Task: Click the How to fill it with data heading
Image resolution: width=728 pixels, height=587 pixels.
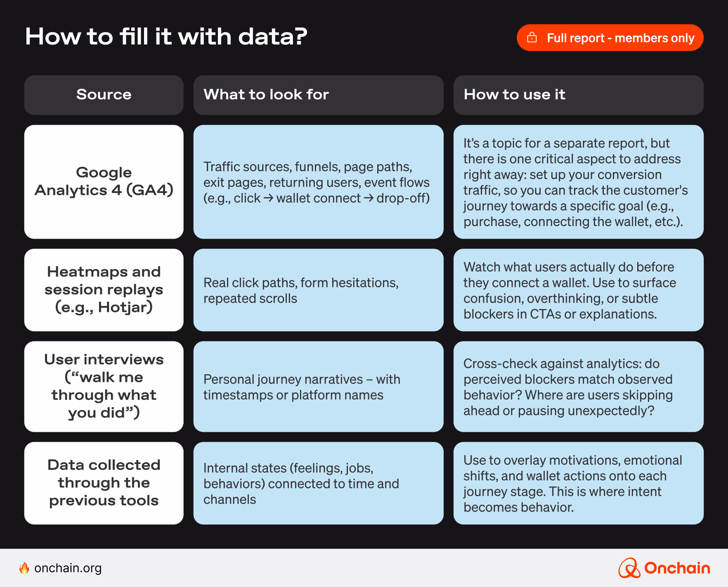Action: click(x=166, y=36)
